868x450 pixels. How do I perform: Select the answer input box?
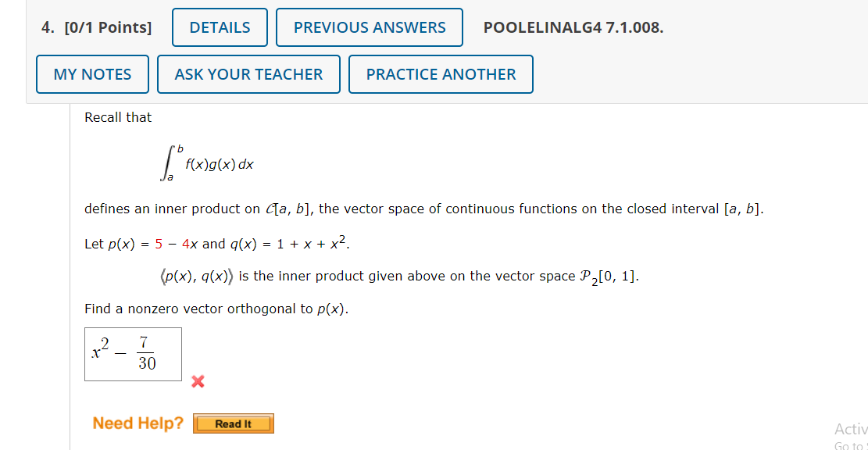pos(132,353)
